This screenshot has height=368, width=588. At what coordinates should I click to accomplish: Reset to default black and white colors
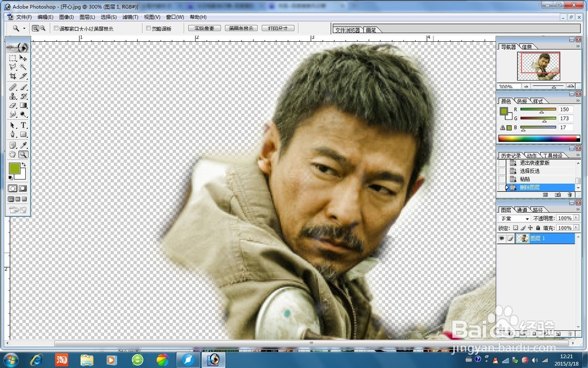click(x=11, y=178)
